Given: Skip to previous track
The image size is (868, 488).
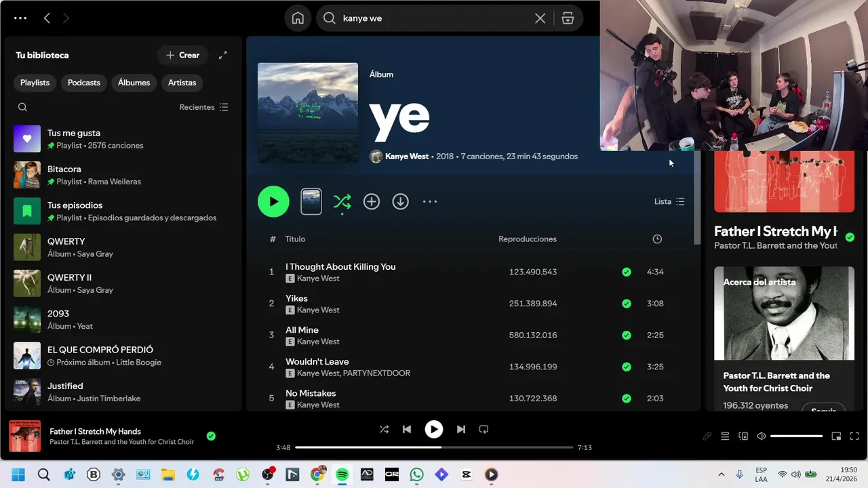Looking at the screenshot, I should [407, 429].
